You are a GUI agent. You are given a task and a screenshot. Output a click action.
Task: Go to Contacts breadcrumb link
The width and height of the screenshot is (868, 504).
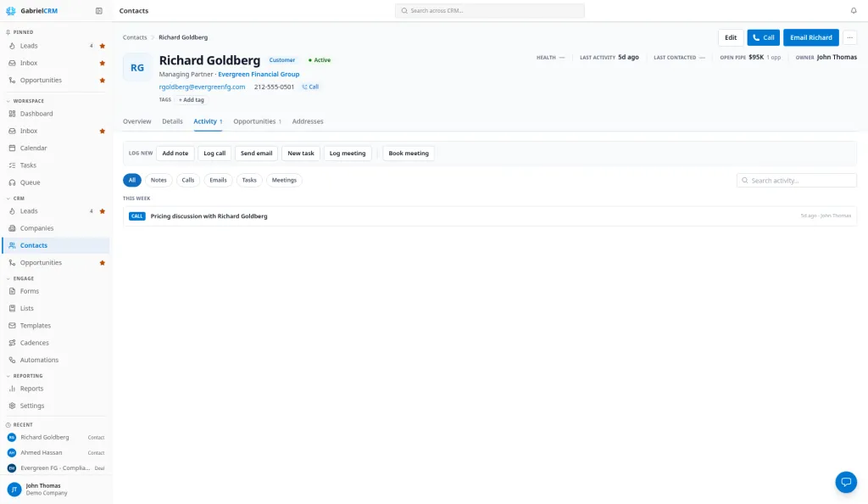click(x=135, y=37)
